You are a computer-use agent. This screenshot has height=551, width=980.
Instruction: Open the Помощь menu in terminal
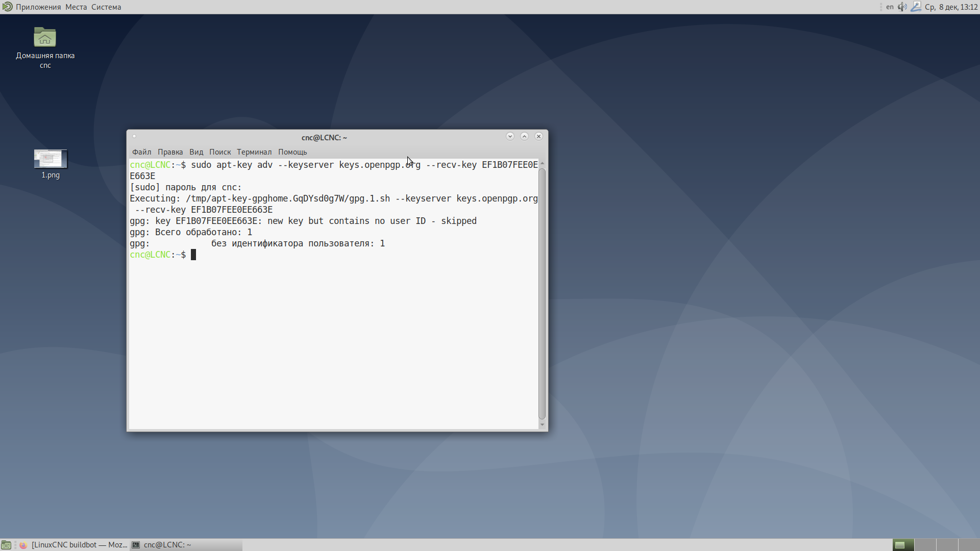tap(292, 152)
